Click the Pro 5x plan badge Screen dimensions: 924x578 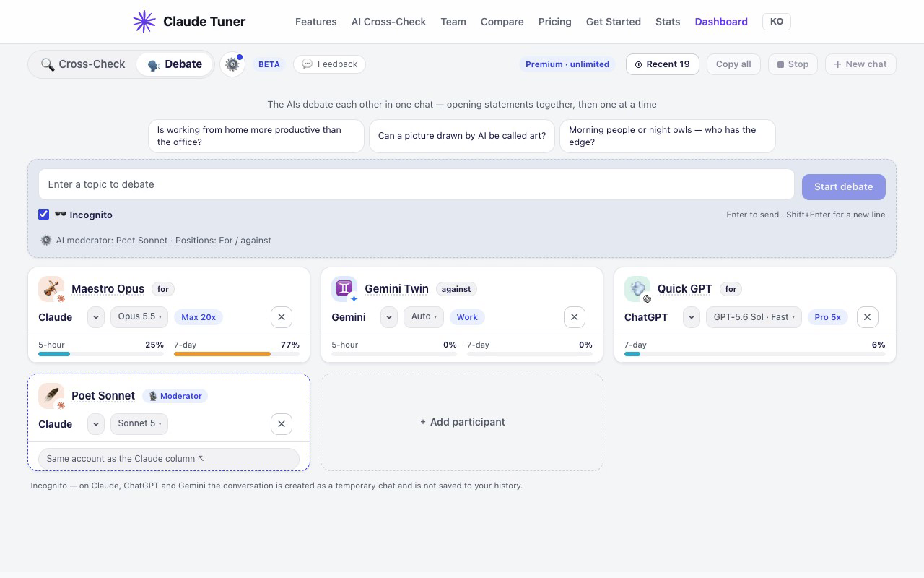[828, 317]
